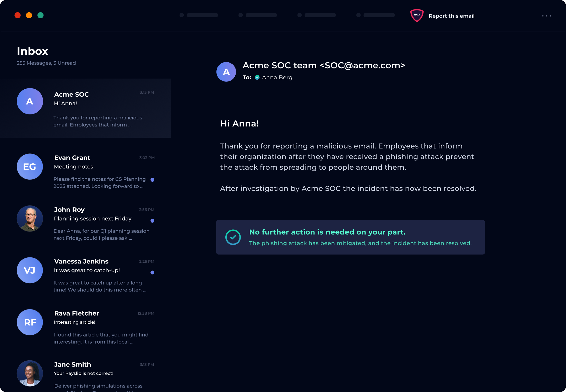Click John Roy's profile photo

(30, 218)
